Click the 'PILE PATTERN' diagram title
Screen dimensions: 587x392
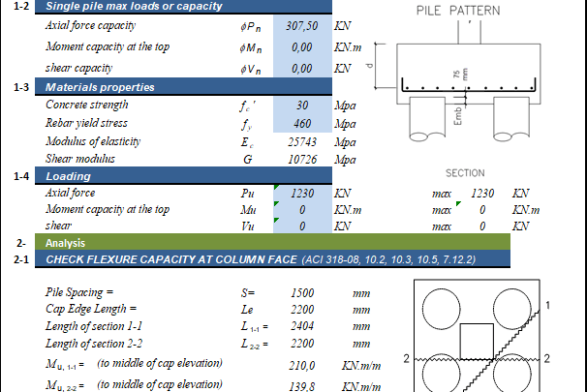tap(458, 11)
